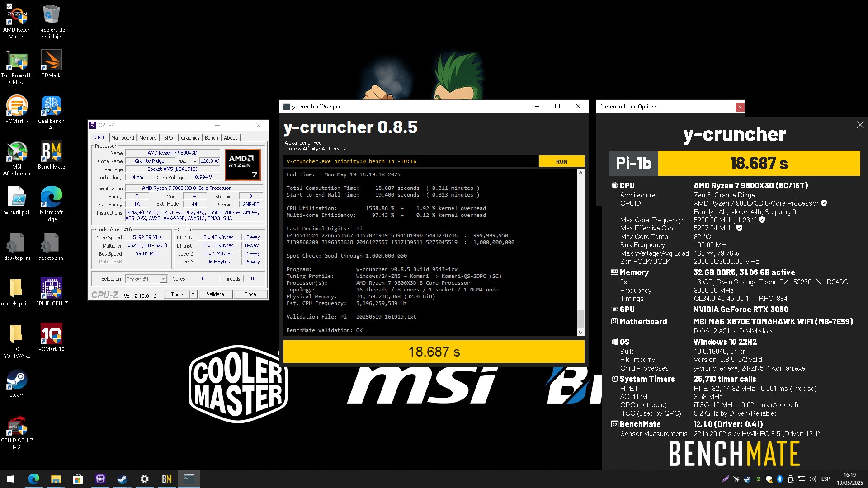Screen dimensions: 868x488
Task: Select the SPD tab in CPU-Z
Action: point(169,138)
